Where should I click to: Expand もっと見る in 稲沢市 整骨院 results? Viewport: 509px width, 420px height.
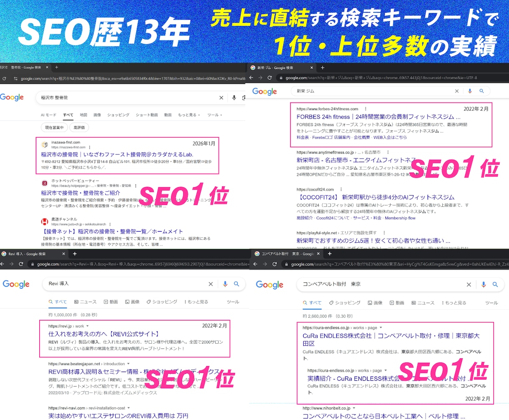click(x=189, y=115)
